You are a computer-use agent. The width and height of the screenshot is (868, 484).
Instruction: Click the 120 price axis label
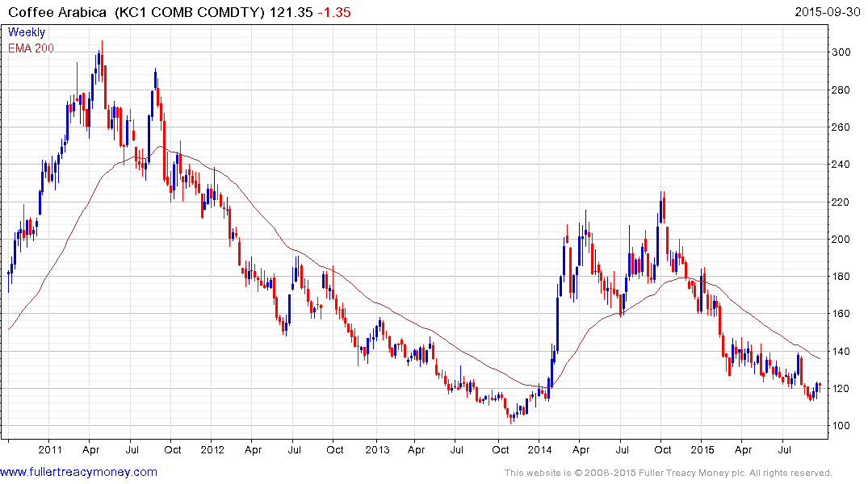(841, 388)
